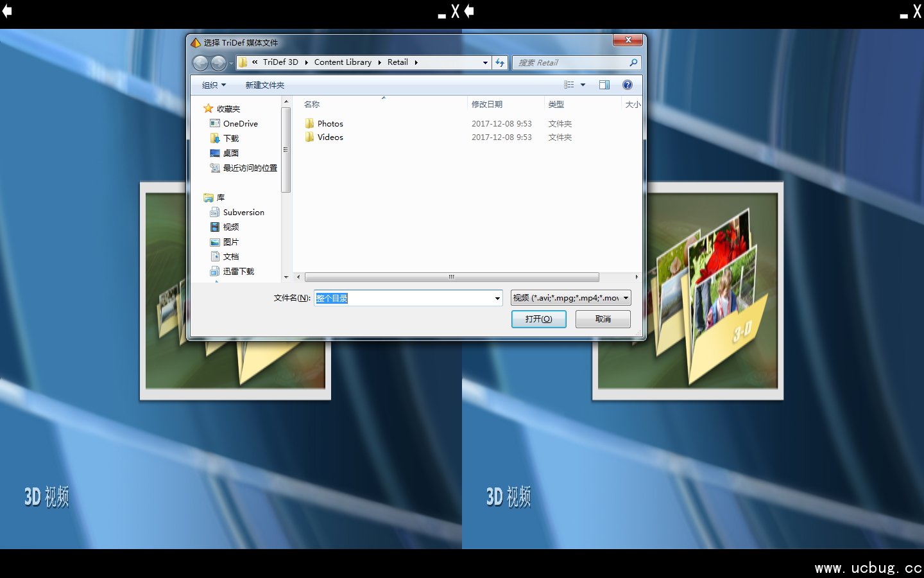The image size is (924, 578).
Task: Open the help question mark icon
Action: (x=627, y=85)
